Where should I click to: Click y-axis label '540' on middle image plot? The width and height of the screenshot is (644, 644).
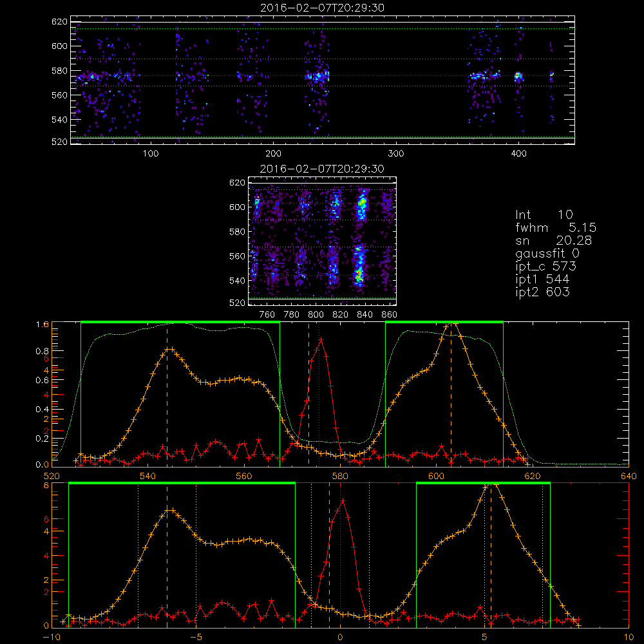click(237, 281)
